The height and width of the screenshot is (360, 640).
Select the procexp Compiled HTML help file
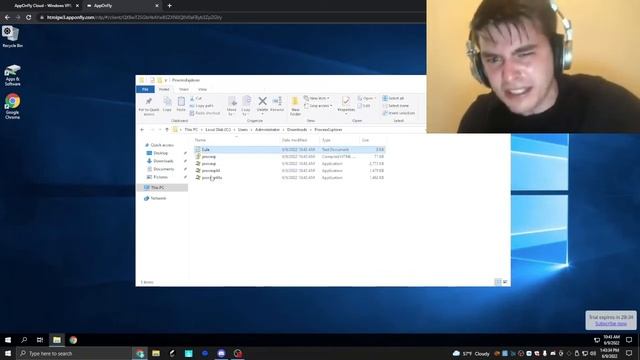[289, 157]
